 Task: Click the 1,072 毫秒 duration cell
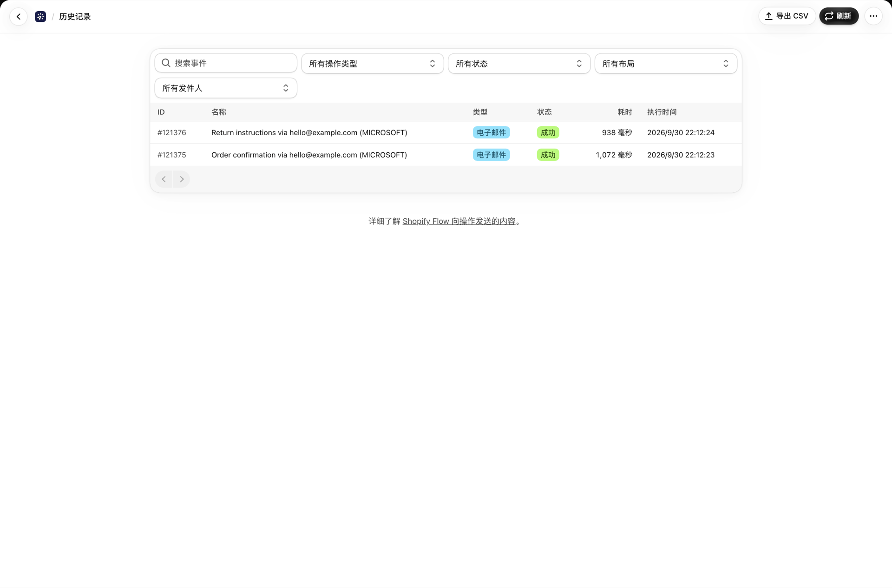tap(614, 155)
